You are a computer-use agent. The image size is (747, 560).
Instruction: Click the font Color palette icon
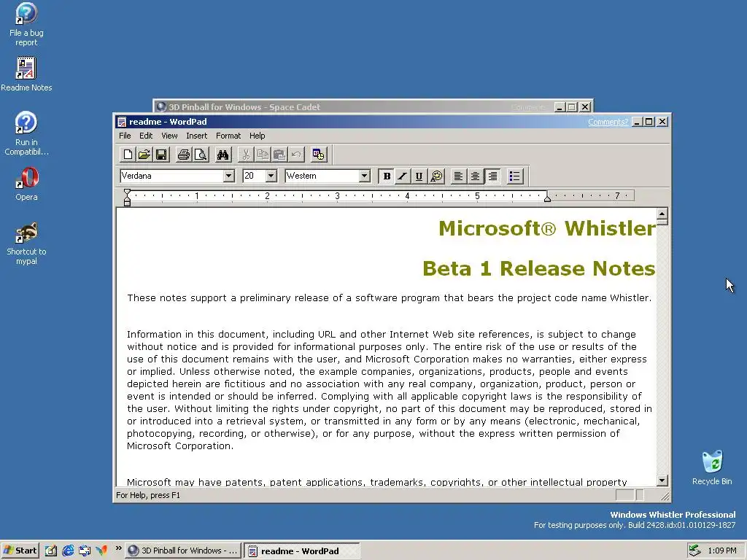click(436, 176)
